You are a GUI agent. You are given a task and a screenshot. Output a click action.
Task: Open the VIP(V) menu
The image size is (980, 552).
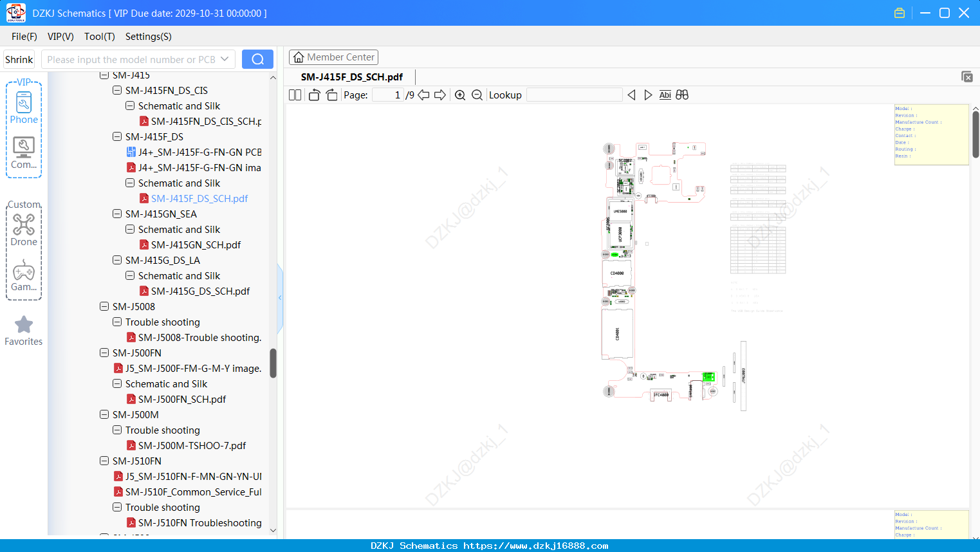pos(60,37)
